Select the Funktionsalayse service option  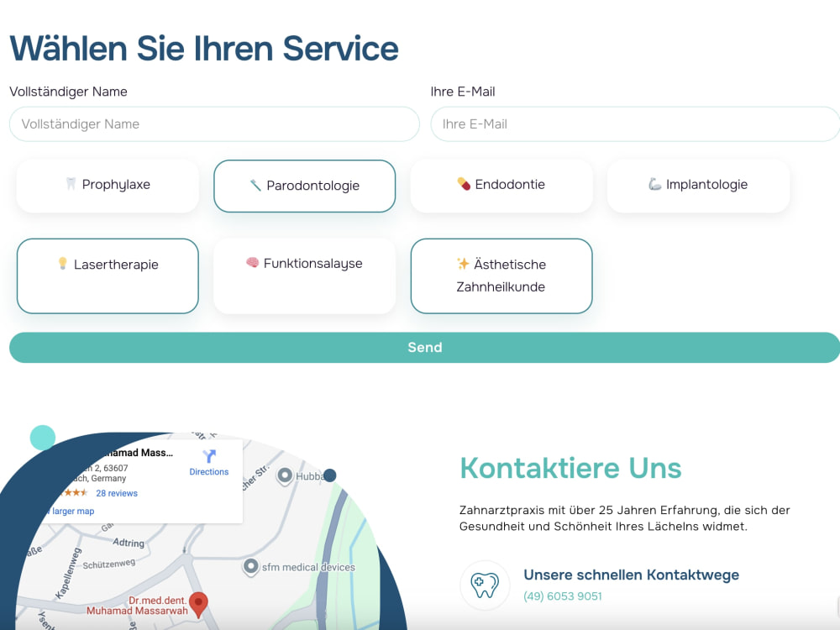point(304,276)
